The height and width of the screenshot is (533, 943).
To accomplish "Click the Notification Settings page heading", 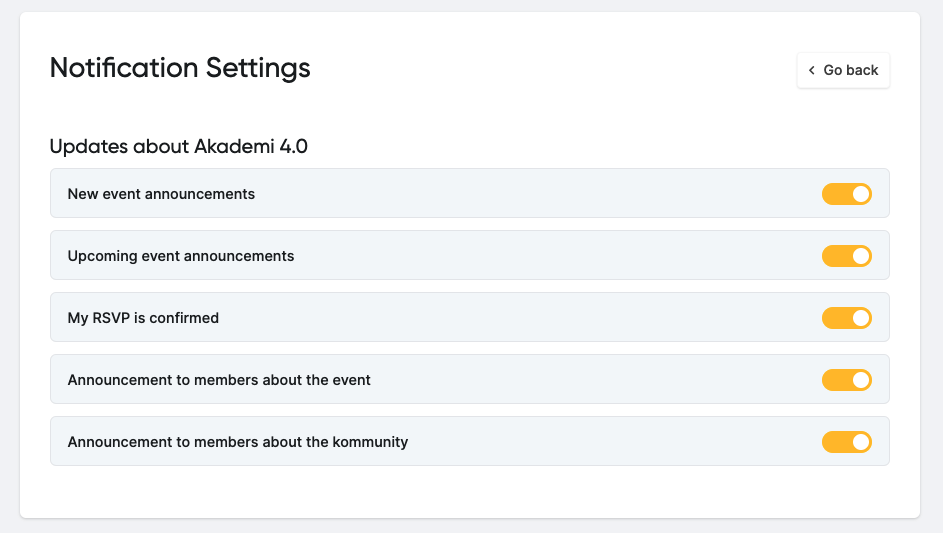I will 180,68.
